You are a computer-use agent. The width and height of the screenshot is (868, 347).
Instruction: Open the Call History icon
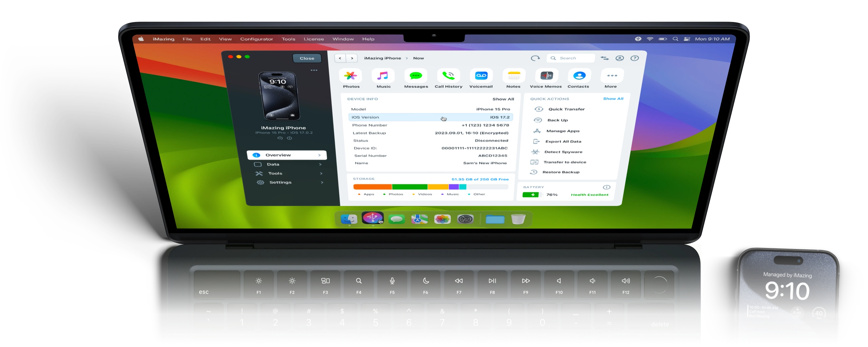click(448, 76)
